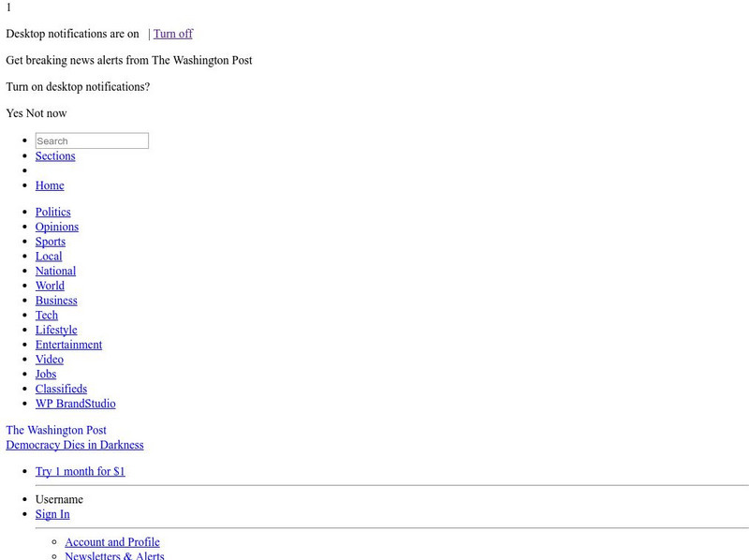Click the Sign In link
Viewport: 749px width, 560px height.
(52, 515)
